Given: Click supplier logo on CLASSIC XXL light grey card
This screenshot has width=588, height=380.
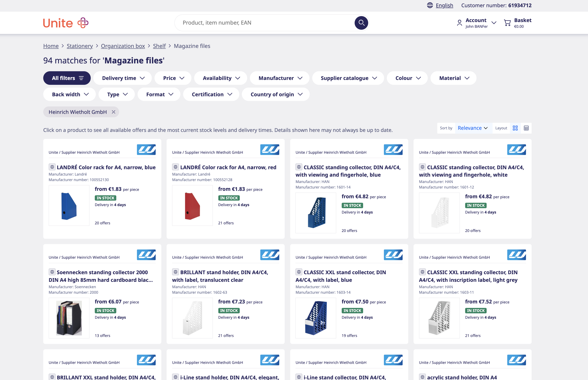Looking at the screenshot, I should click(517, 255).
